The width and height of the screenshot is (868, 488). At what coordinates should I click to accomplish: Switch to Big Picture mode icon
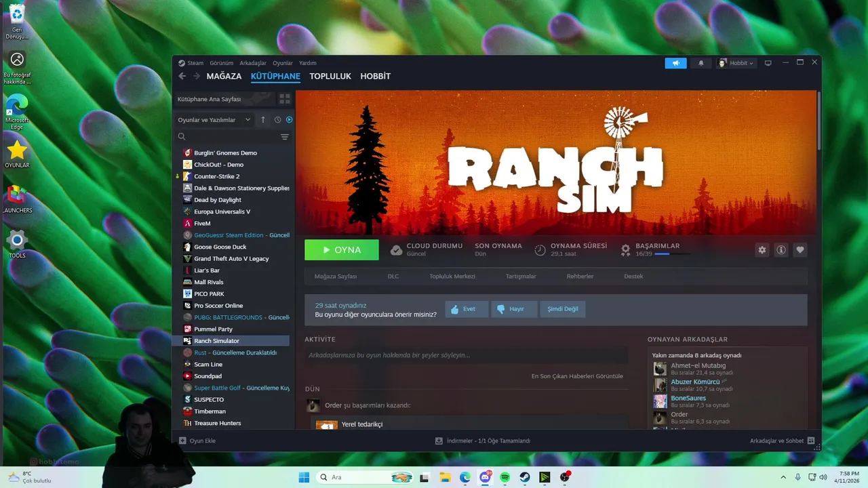pos(768,63)
